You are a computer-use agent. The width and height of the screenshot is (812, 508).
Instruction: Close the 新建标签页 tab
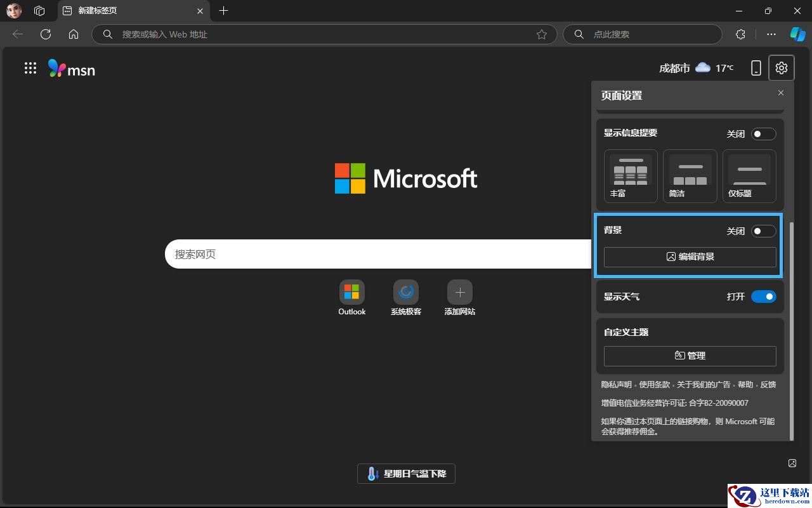point(200,11)
